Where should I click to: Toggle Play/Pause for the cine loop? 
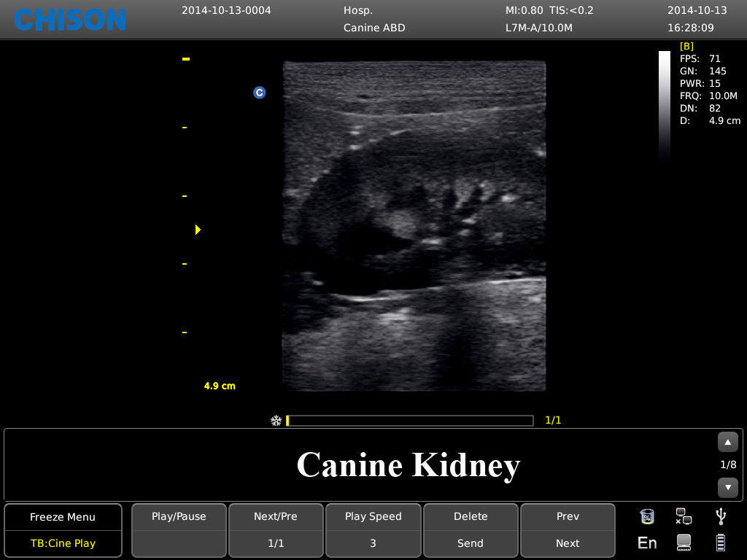click(179, 516)
